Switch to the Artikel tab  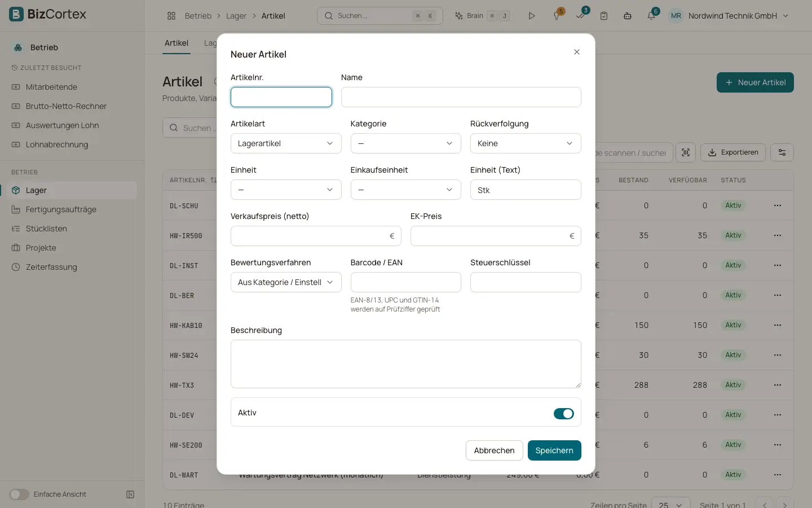click(176, 43)
